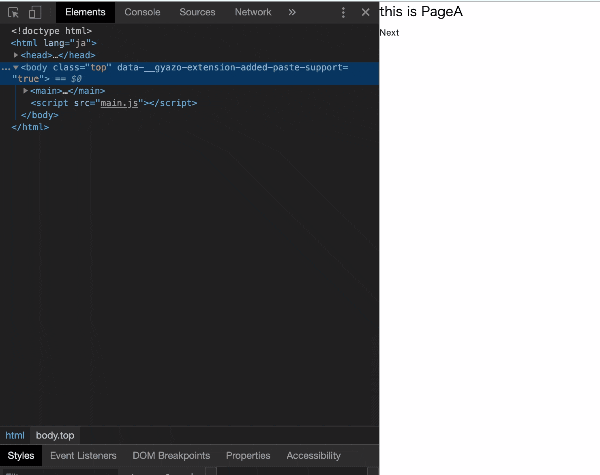This screenshot has width=600, height=475.
Task: Click the ellipsis beside the body node
Action: click(x=6, y=68)
